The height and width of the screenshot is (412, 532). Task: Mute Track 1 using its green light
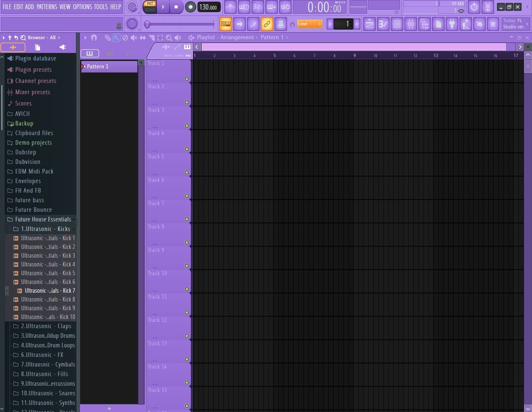[187, 79]
